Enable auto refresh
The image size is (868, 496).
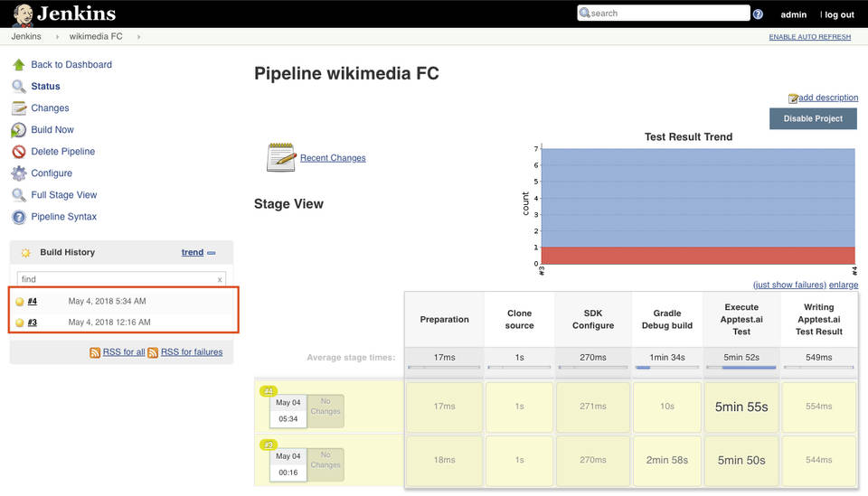tap(809, 37)
